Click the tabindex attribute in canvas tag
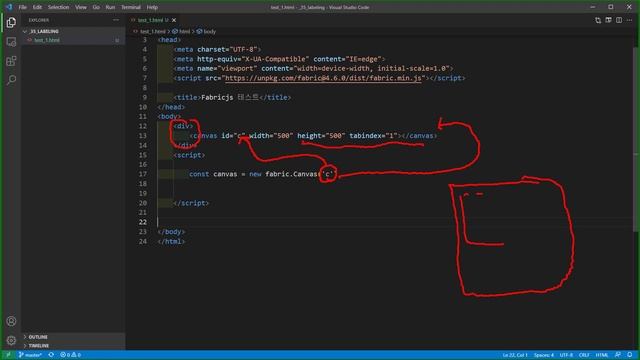Screen dimensions: 640x360 [373, 136]
